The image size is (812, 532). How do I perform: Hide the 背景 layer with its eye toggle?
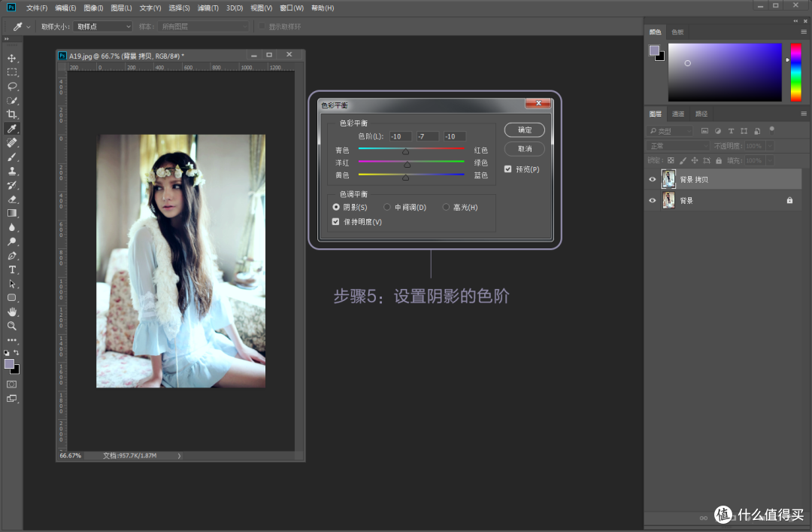[652, 200]
